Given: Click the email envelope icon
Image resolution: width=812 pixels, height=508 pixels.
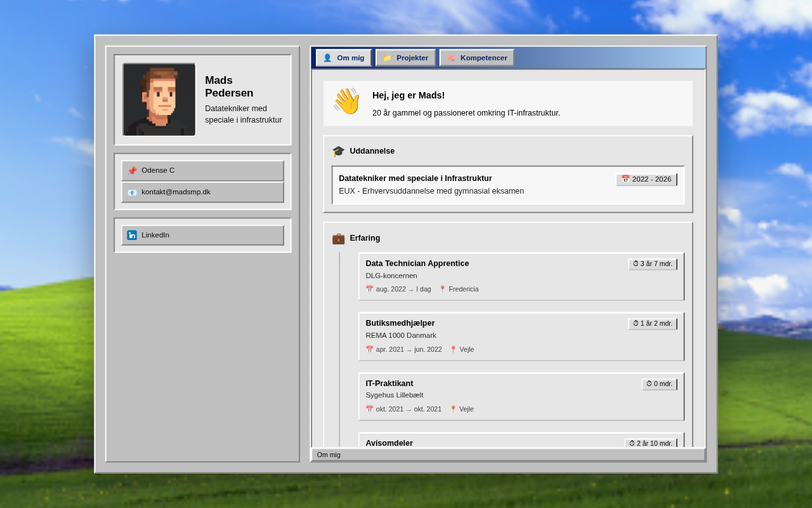Looking at the screenshot, I should (x=132, y=192).
